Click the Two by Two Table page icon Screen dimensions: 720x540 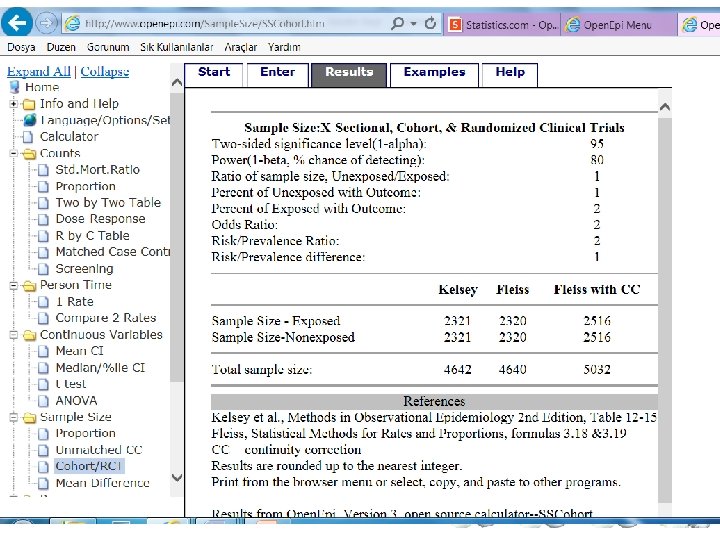[x=43, y=203]
